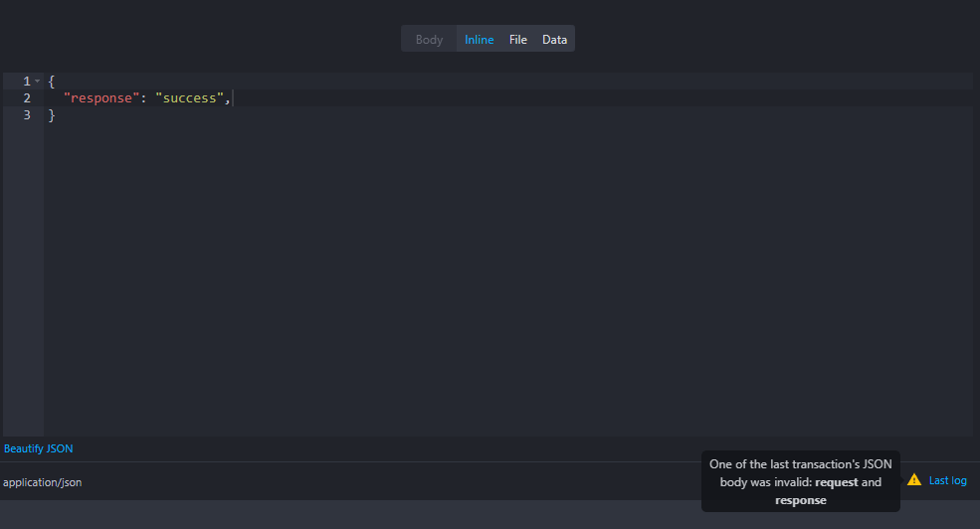980x529 pixels.
Task: Click the Beautify JSON link
Action: pos(38,448)
